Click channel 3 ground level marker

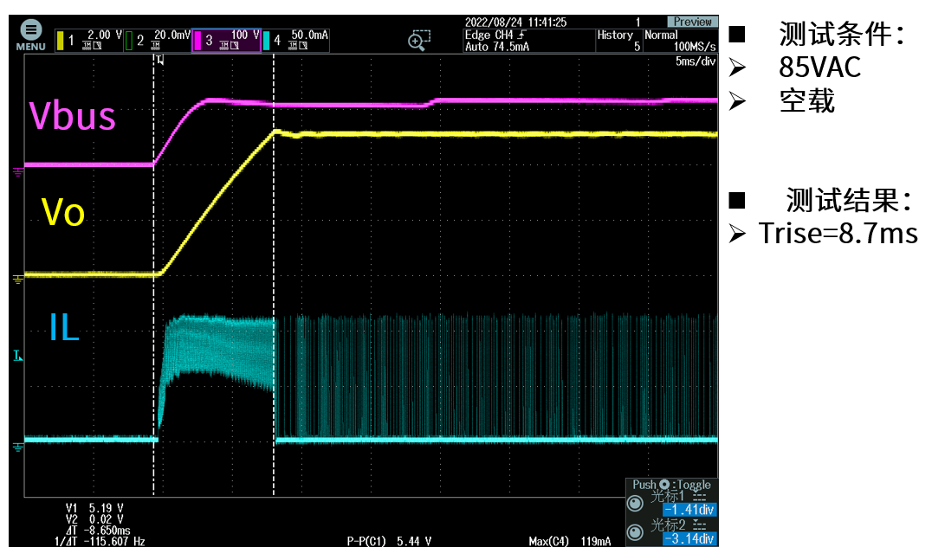[18, 171]
